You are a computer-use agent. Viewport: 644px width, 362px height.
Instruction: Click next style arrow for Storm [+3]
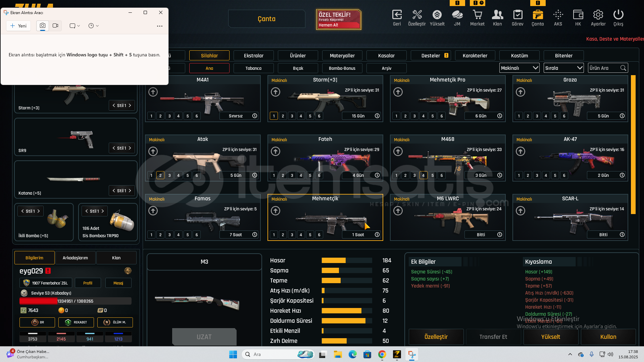pos(130,105)
